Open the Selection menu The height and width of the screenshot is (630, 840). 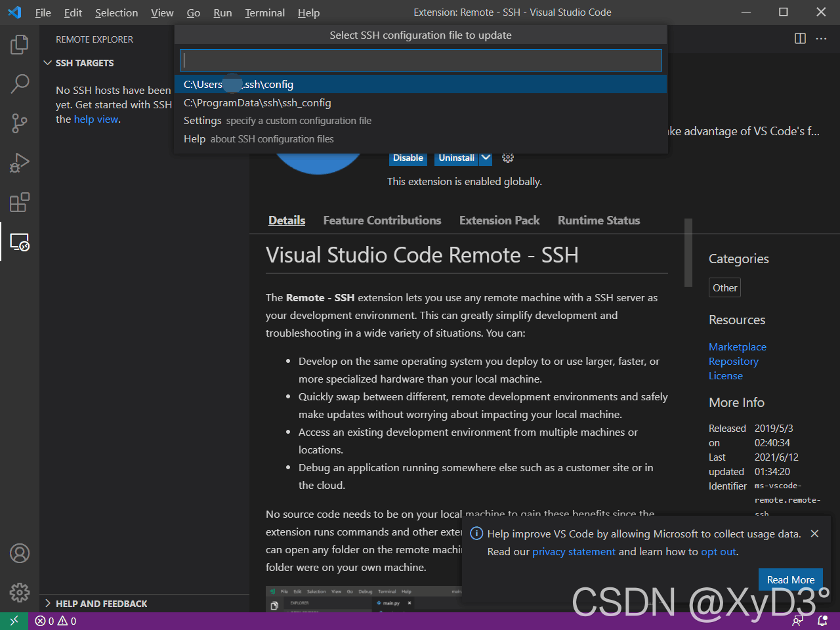[116, 12]
